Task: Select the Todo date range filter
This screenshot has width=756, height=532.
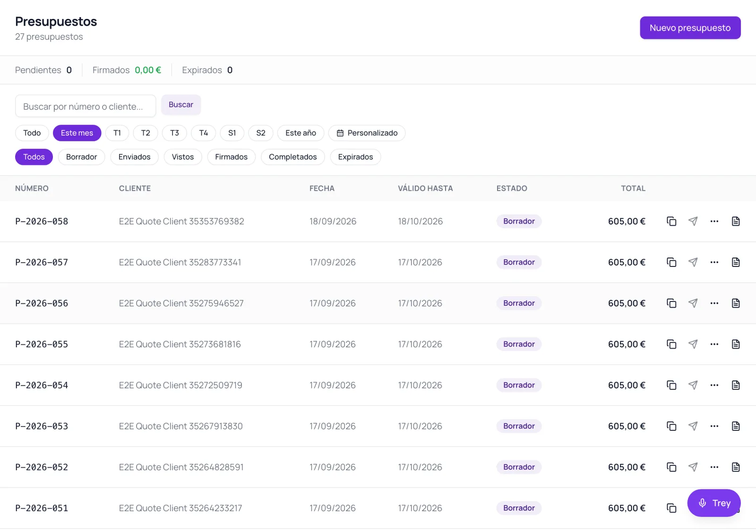Action: 32,133
